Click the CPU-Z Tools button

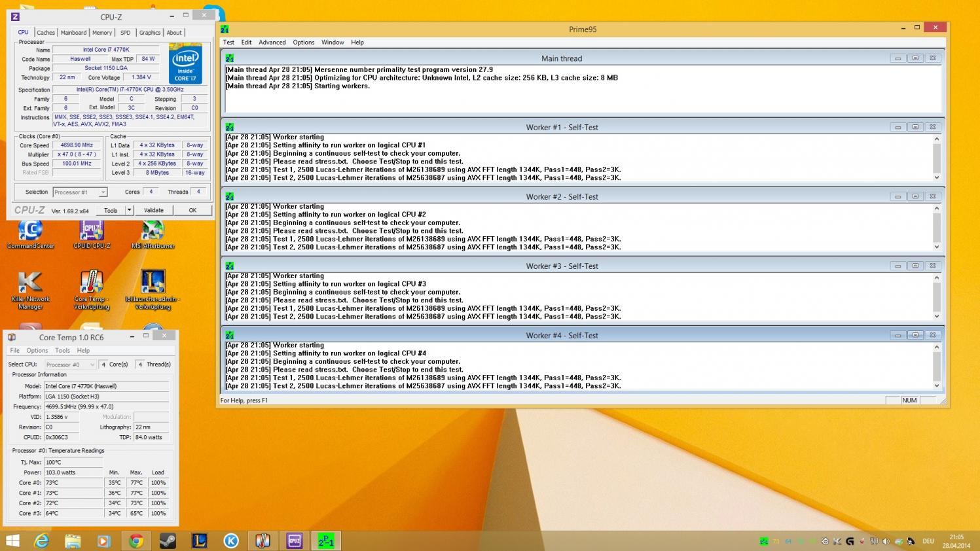click(x=111, y=210)
